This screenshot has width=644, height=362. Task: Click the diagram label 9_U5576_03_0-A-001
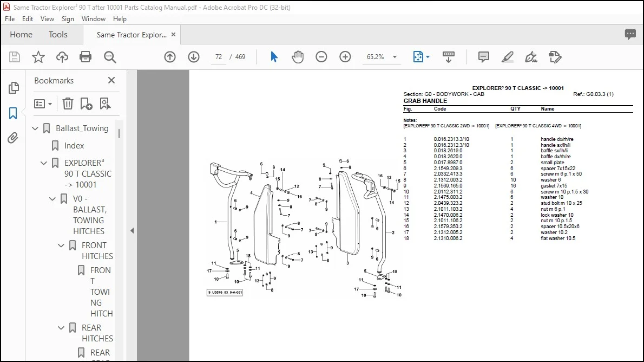[225, 293]
